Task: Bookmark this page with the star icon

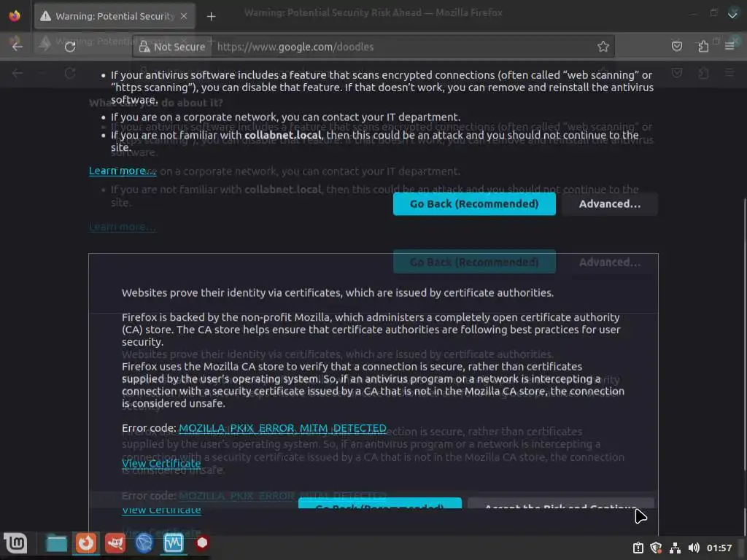Action: [603, 46]
